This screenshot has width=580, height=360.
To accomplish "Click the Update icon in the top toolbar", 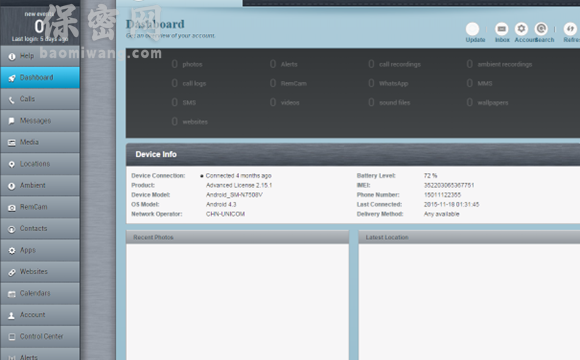I will (x=472, y=29).
